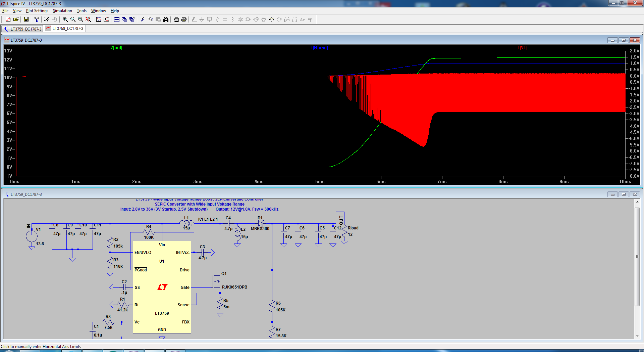The height and width of the screenshot is (352, 644).
Task: Click the 10V left axis label
Action: [x=8, y=78]
